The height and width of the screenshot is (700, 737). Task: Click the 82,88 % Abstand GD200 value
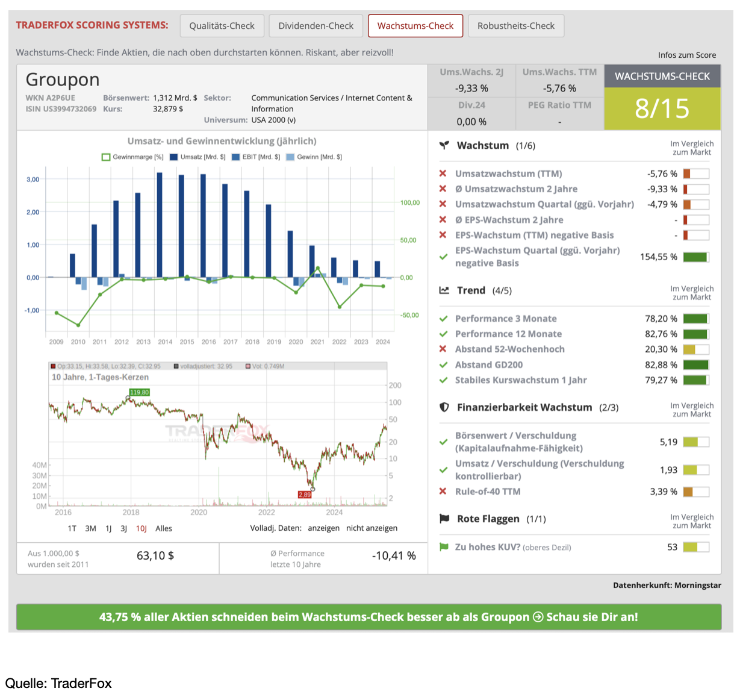[661, 364]
